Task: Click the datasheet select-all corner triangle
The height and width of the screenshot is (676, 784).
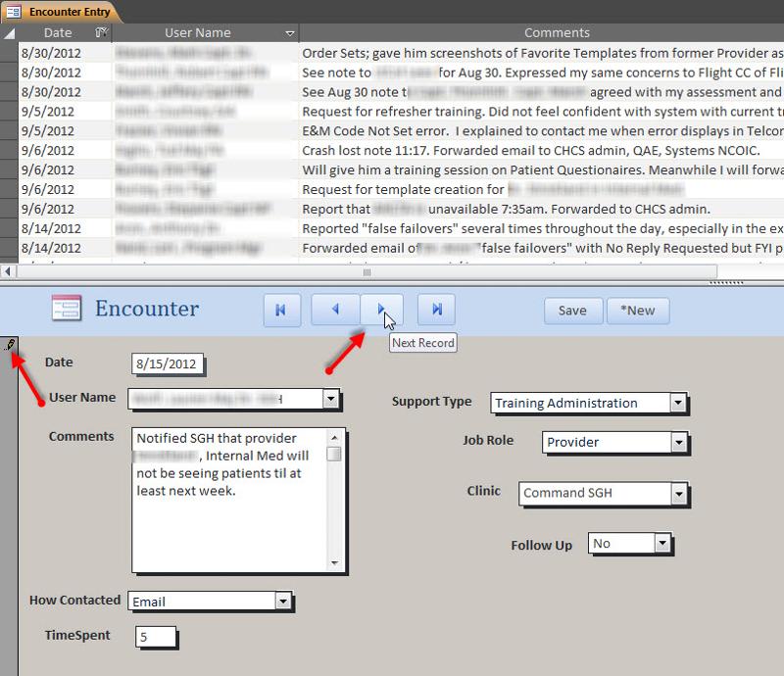Action: point(9,32)
